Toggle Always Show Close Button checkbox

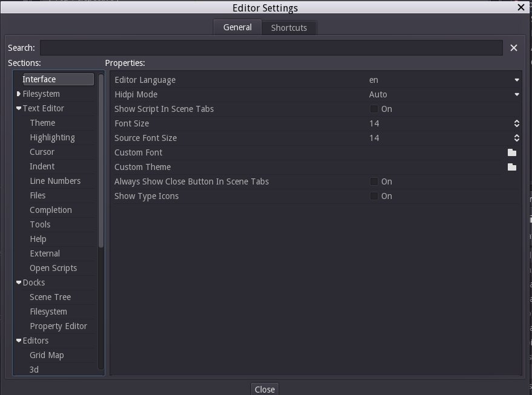pyautogui.click(x=374, y=181)
